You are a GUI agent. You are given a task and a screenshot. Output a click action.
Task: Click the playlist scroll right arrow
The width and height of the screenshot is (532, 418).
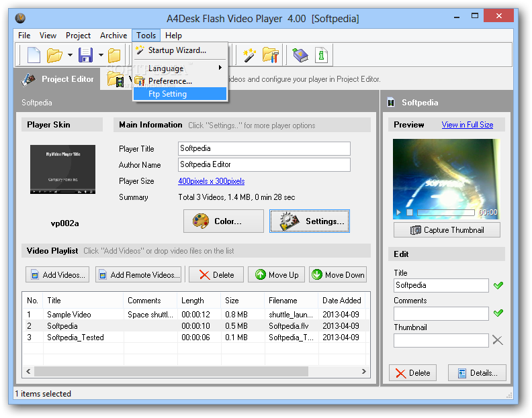363,372
